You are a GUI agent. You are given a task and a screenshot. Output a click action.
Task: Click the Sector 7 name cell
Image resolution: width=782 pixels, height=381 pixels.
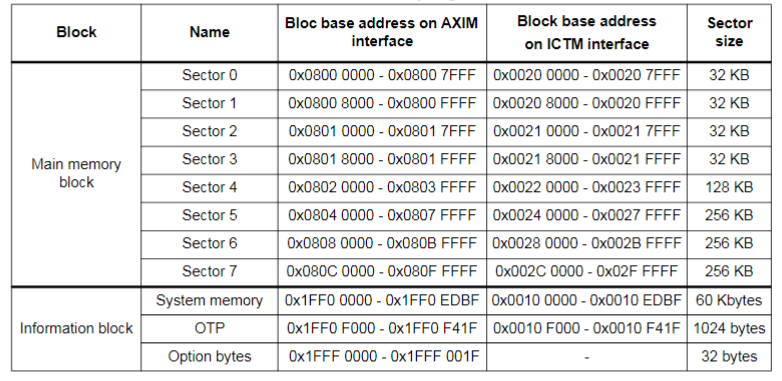point(209,271)
